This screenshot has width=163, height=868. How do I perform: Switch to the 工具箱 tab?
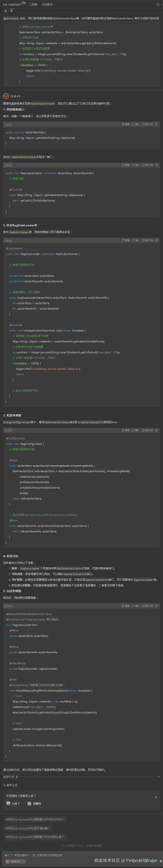click(33, 4)
